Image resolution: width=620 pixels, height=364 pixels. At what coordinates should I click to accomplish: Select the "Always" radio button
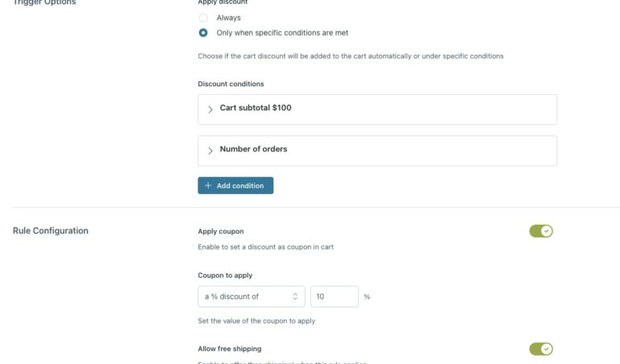click(203, 18)
